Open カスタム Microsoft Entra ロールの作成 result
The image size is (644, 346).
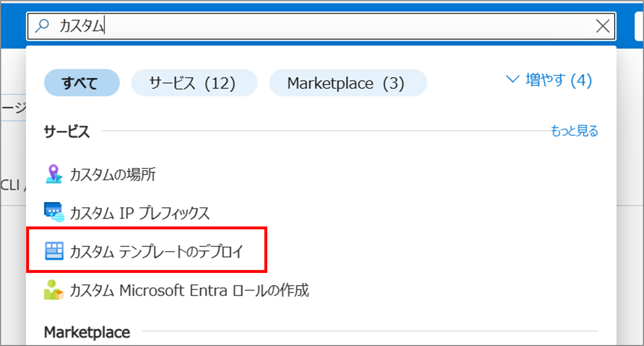pyautogui.click(x=189, y=290)
